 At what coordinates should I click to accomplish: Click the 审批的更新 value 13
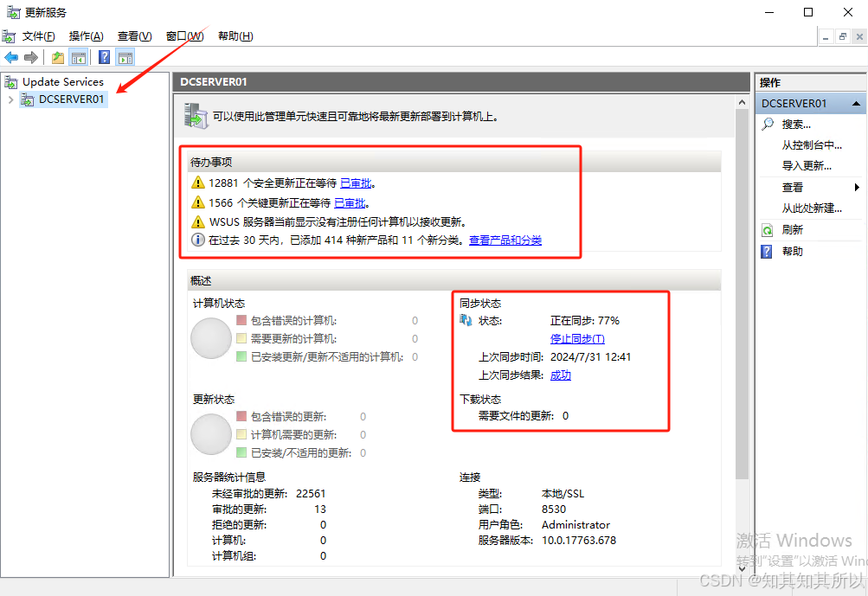[x=320, y=509]
